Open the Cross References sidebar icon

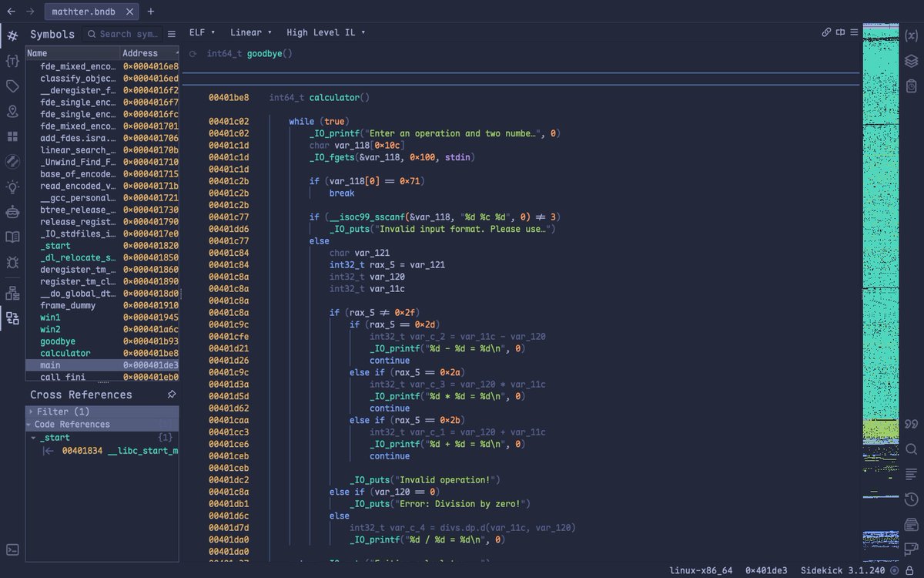[x=12, y=318]
